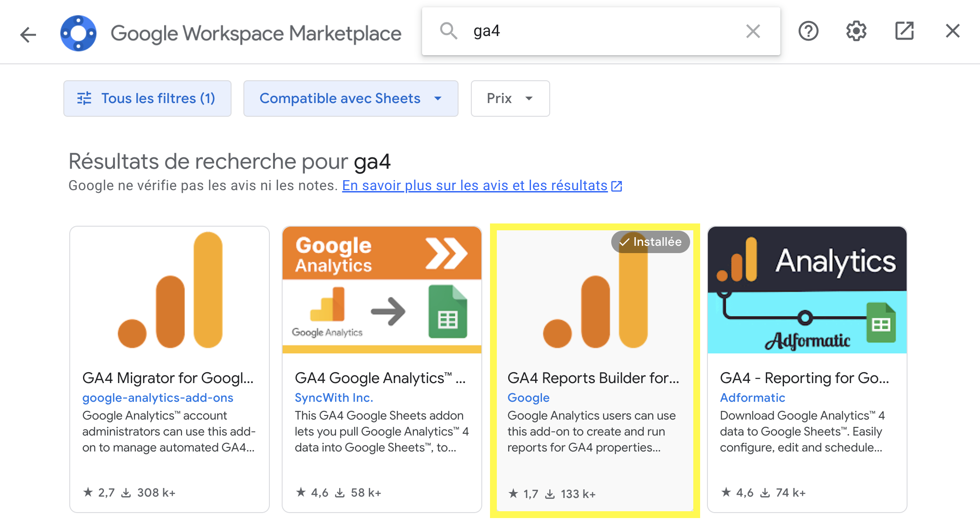
Task: Open the settings gear icon
Action: (856, 31)
